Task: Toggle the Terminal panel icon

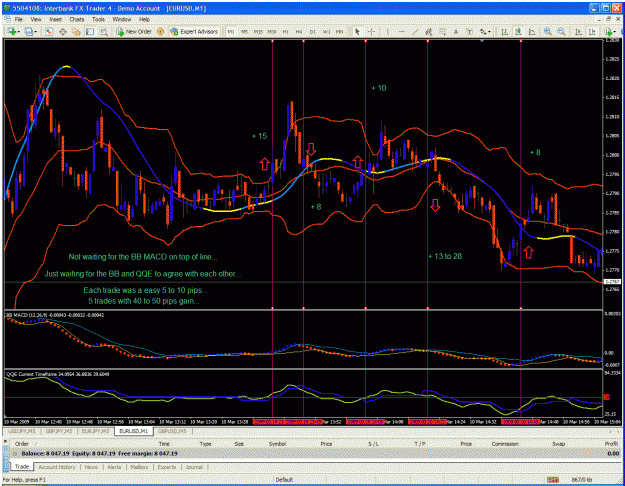Action: 90,31
